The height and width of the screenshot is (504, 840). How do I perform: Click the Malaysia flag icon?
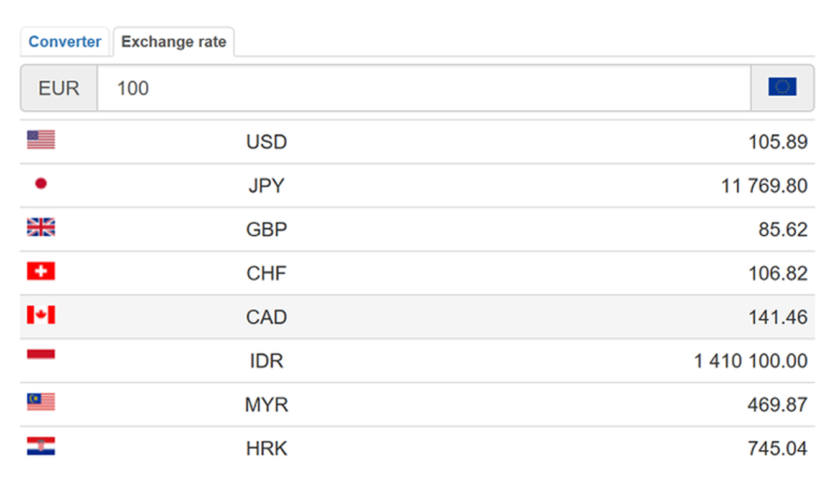[41, 402]
